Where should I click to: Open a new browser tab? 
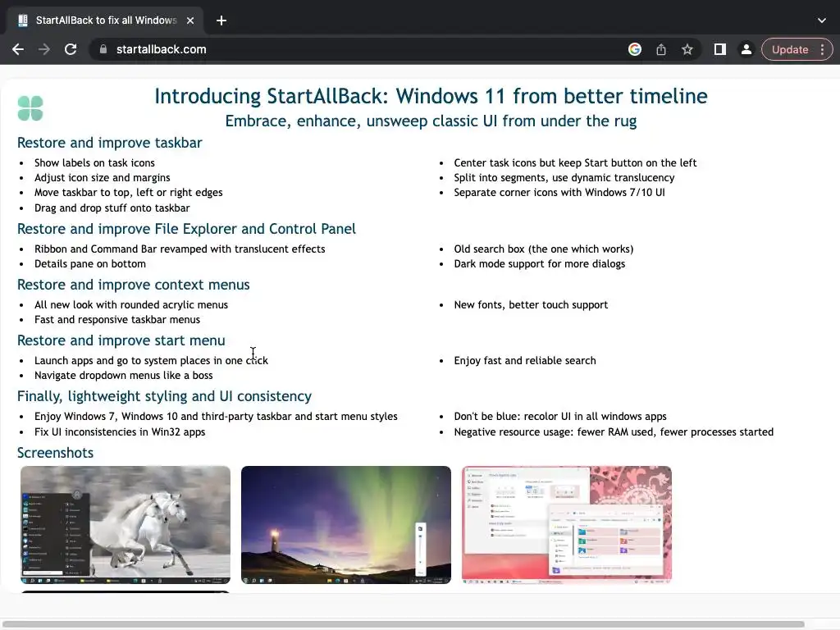[x=221, y=21]
